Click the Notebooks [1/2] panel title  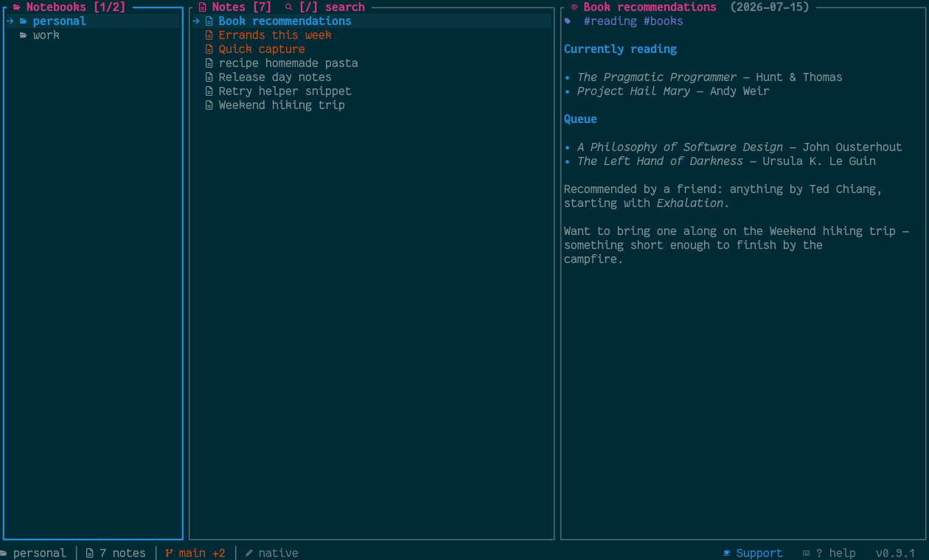click(76, 7)
